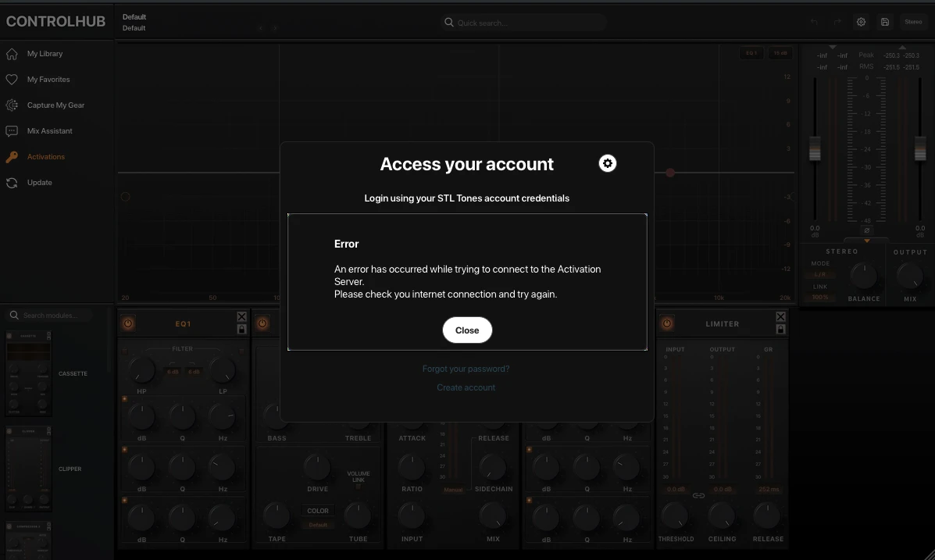Image resolution: width=935 pixels, height=560 pixels.
Task: Click the Quick search field
Action: tap(525, 23)
